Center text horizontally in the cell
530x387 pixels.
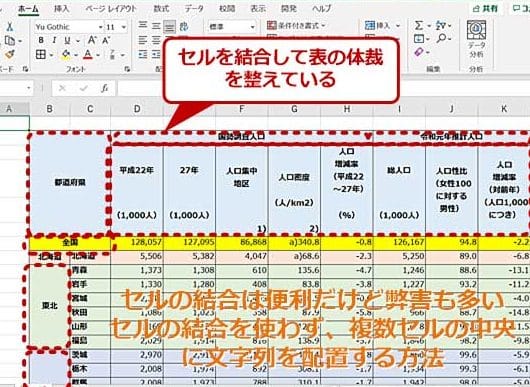[x=156, y=40]
